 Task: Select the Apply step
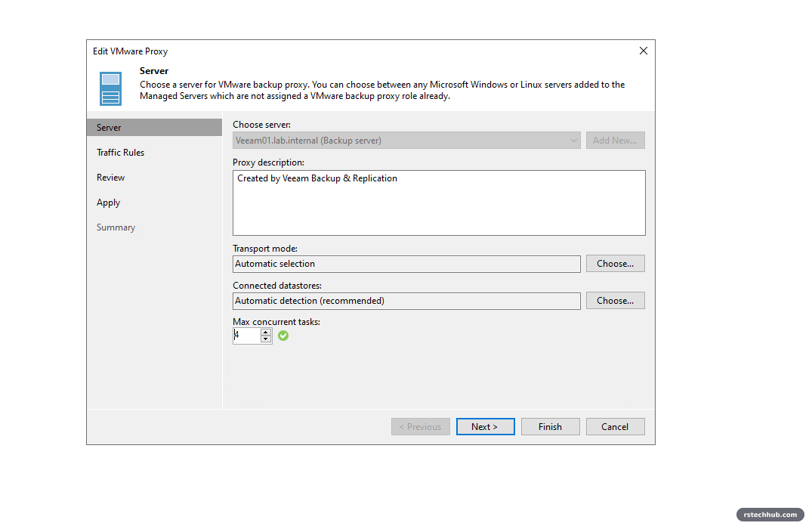coord(108,203)
